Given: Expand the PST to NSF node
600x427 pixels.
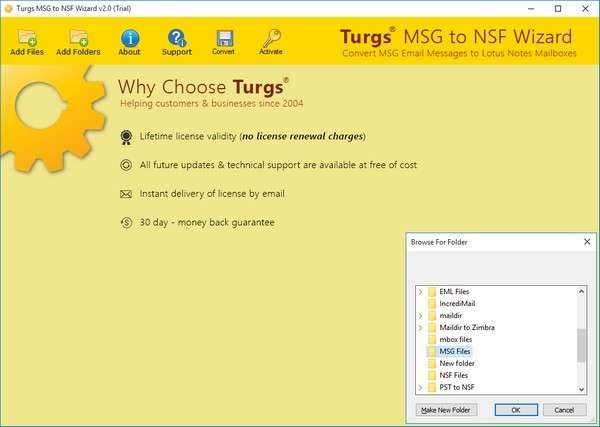Looking at the screenshot, I should [x=421, y=388].
